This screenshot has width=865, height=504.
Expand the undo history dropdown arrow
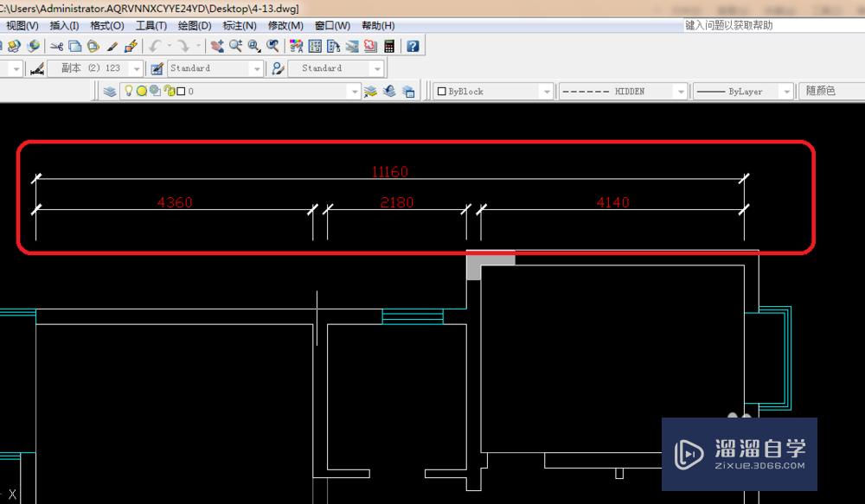pos(170,47)
